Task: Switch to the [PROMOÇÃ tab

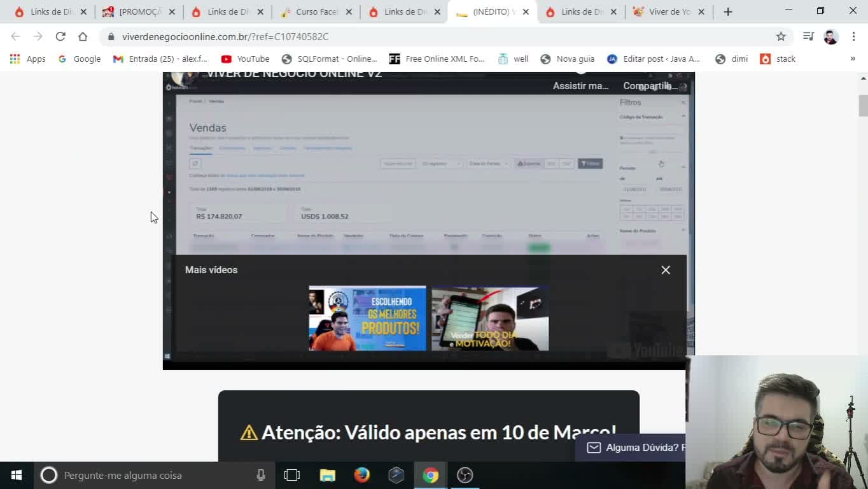Action: point(140,11)
